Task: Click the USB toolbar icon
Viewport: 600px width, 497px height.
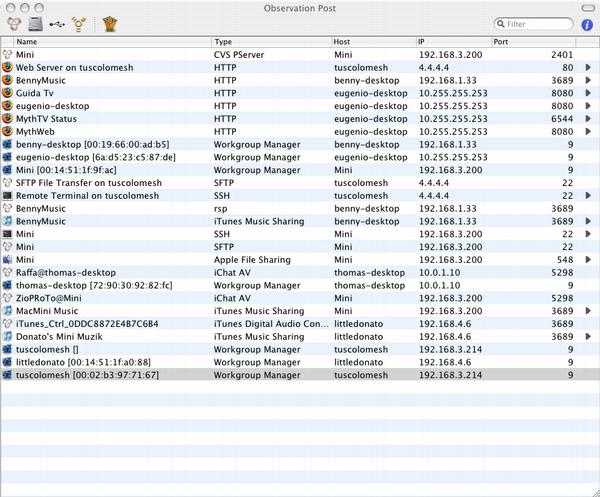Action: tap(57, 23)
